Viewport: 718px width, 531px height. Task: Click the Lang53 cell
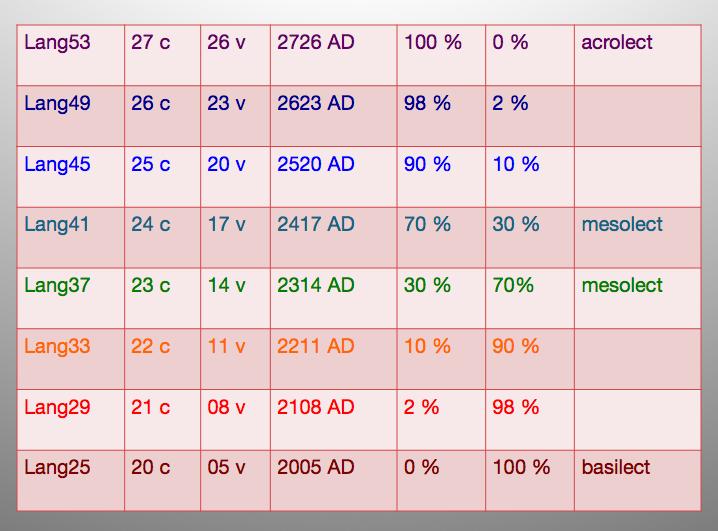(x=57, y=42)
